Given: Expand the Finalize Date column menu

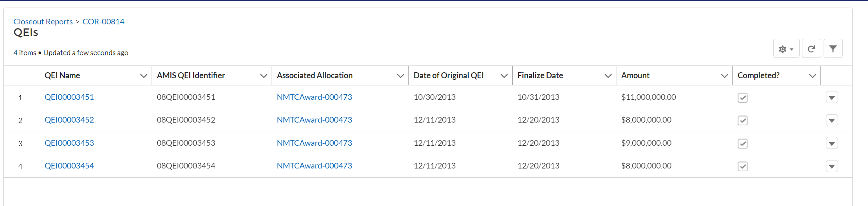Looking at the screenshot, I should pos(608,76).
